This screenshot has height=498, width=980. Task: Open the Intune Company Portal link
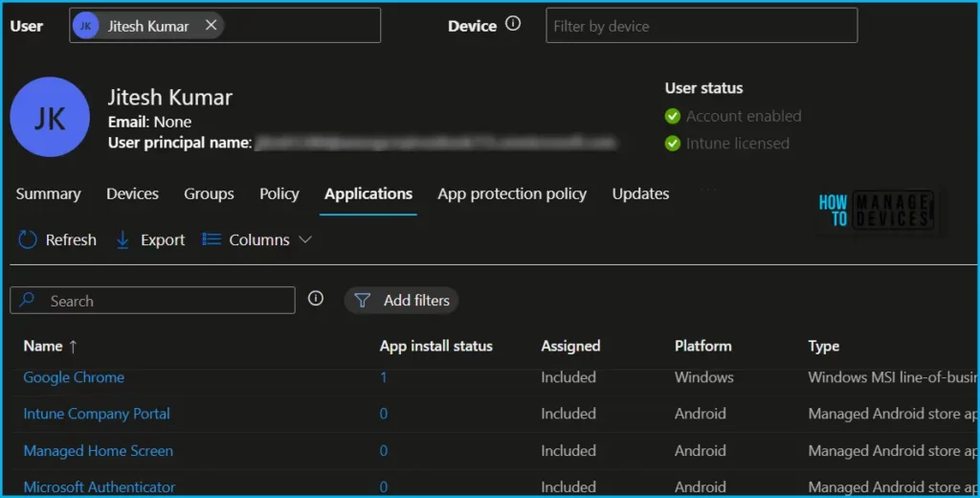97,414
